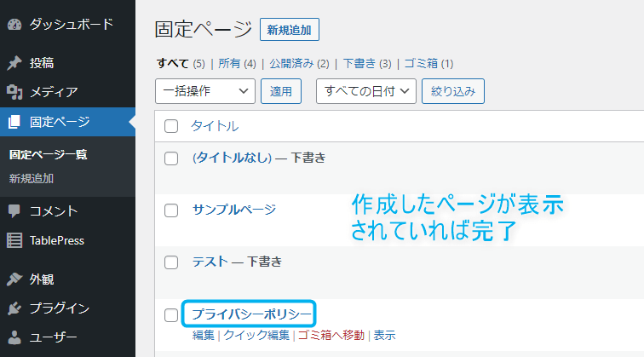Image resolution: width=644 pixels, height=357 pixels.
Task: Click the 外観 paintbrush icon
Action: 14,279
